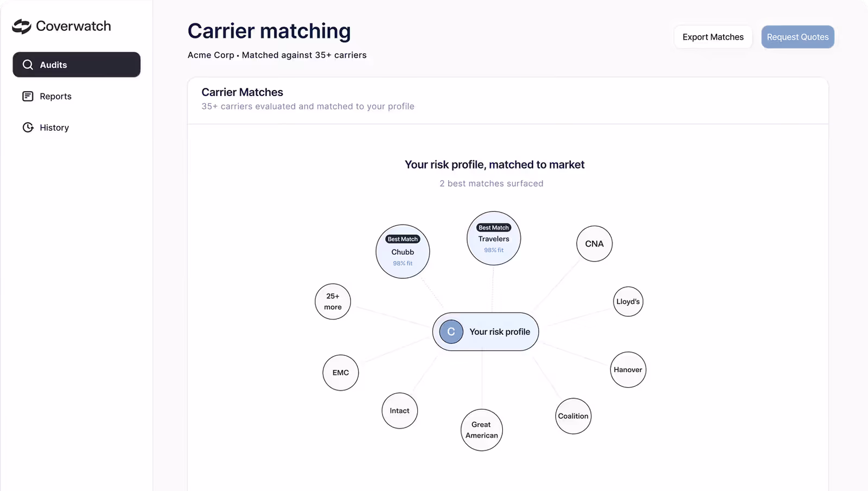The width and height of the screenshot is (868, 491).
Task: Open the History sidebar item
Action: coord(76,127)
